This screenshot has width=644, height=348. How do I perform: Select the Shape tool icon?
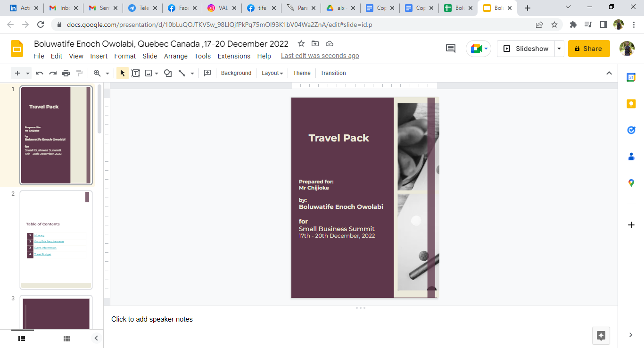(167, 73)
